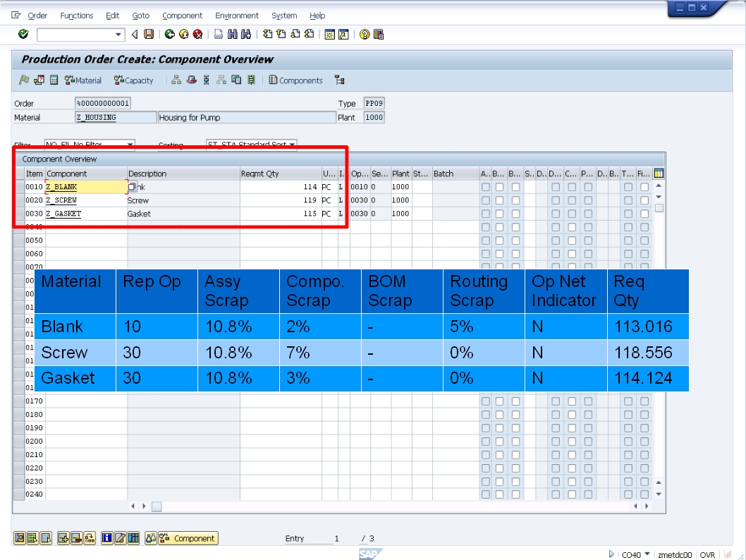Open item details with the blue info icon
746x560 pixels.
109,537
